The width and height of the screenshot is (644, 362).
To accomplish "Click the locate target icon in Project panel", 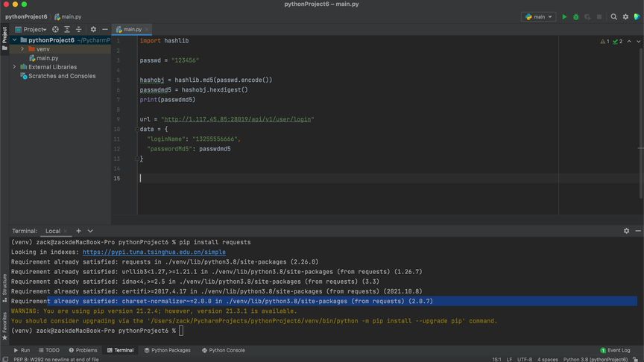I will click(55, 29).
